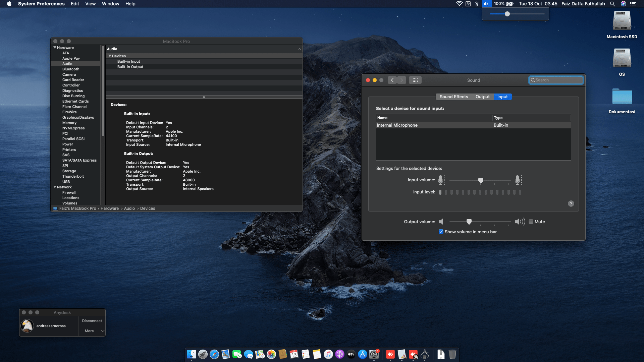Show all preferences grid icon in Sound window
Viewport: 644px width, 362px height.
415,80
